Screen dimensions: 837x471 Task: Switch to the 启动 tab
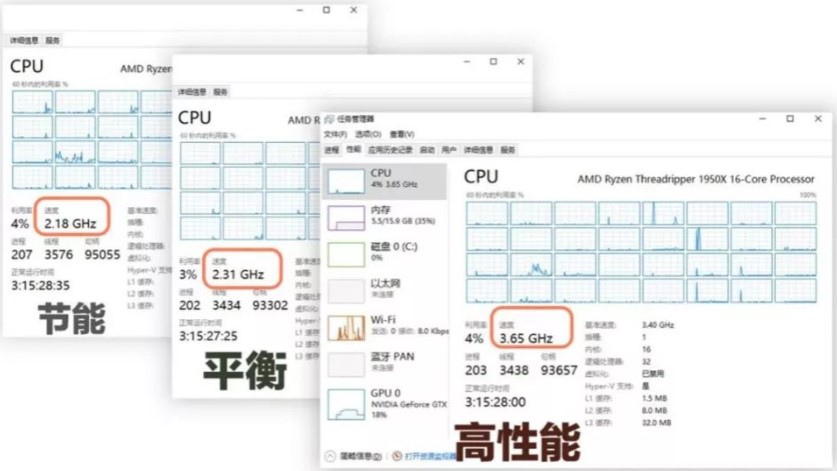(x=427, y=150)
